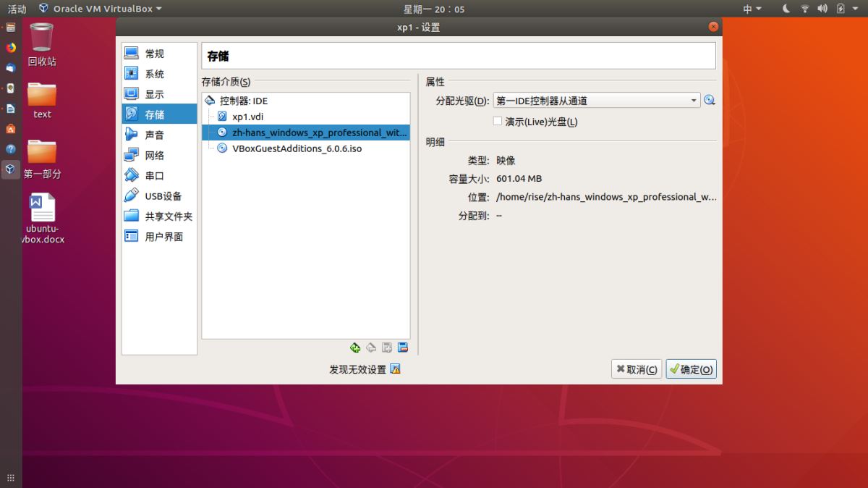Open the 用户界面 (User interface) page
This screenshot has height=488, width=868.
[159, 236]
